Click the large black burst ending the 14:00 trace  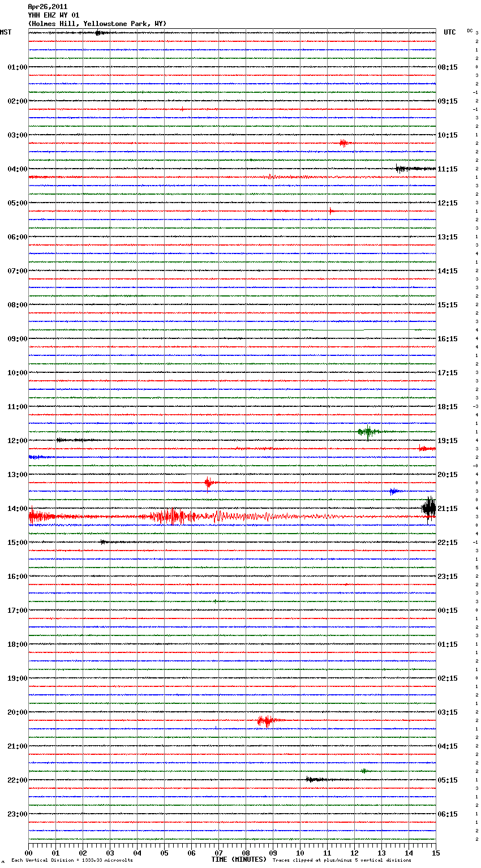click(429, 508)
